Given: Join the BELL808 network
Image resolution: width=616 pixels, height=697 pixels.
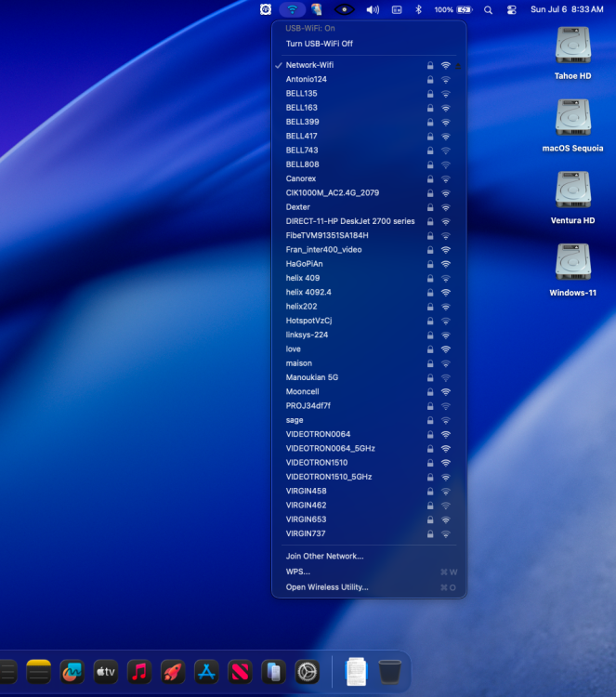Looking at the screenshot, I should (x=369, y=164).
